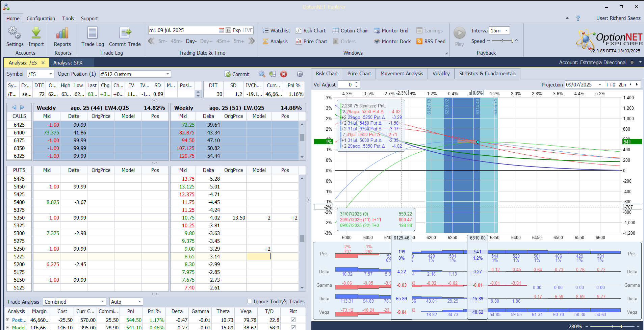Click the DTE column header
This screenshot has width=644, height=330.
(x=39, y=85)
